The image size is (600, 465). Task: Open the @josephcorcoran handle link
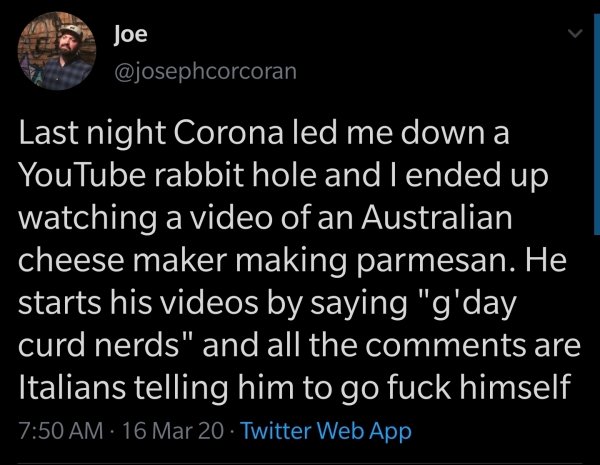(205, 71)
